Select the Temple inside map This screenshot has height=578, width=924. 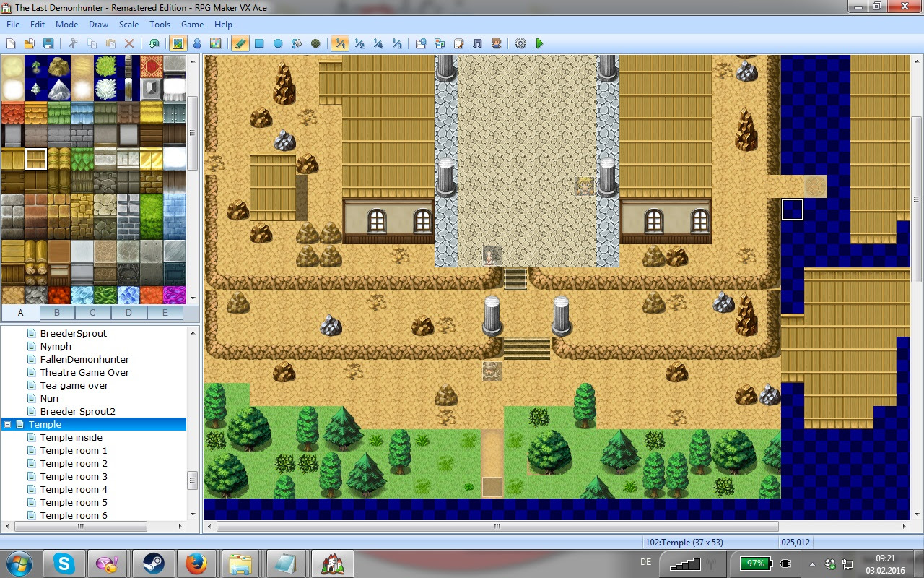pyautogui.click(x=71, y=438)
